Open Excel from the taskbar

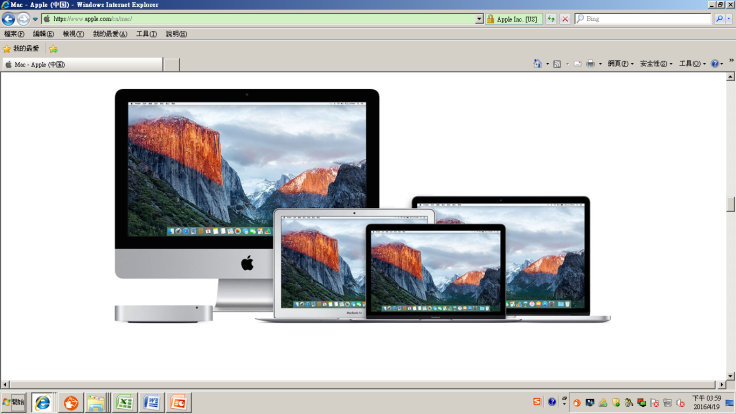pyautogui.click(x=124, y=402)
